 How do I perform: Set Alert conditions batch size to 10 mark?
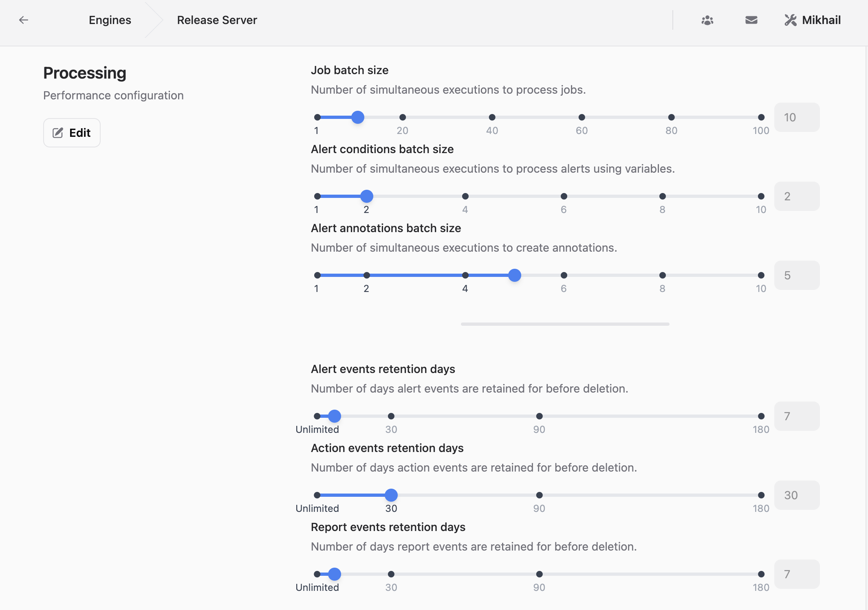(761, 196)
